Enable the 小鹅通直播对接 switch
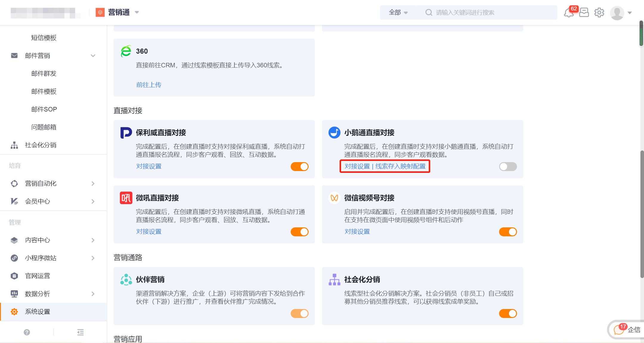 pos(508,167)
